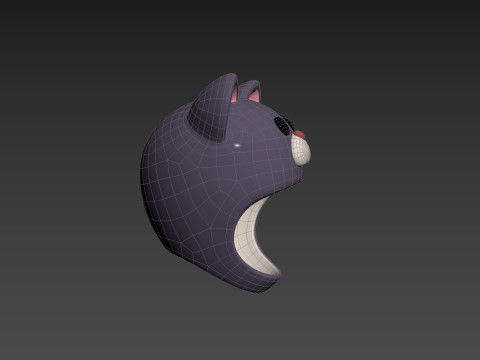Select the red nose on the cat model

pyautogui.click(x=300, y=135)
